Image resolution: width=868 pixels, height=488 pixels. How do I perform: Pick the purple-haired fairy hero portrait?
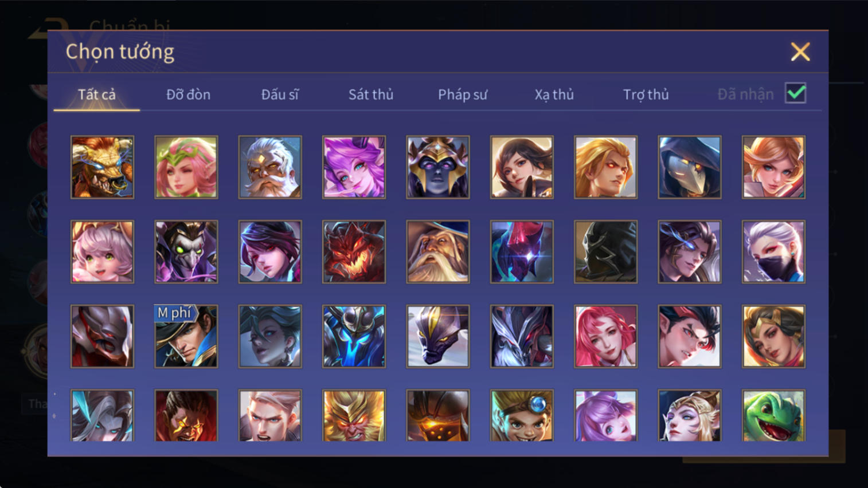point(354,167)
